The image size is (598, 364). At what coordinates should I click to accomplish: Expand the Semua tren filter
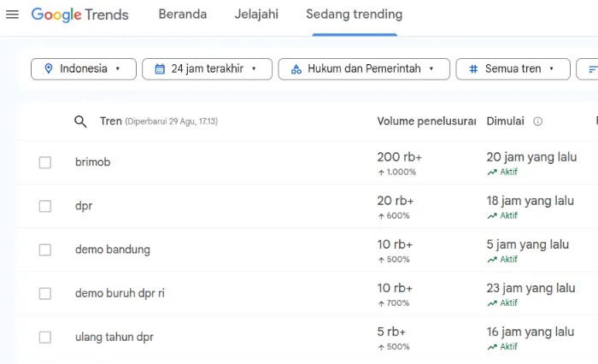point(513,69)
